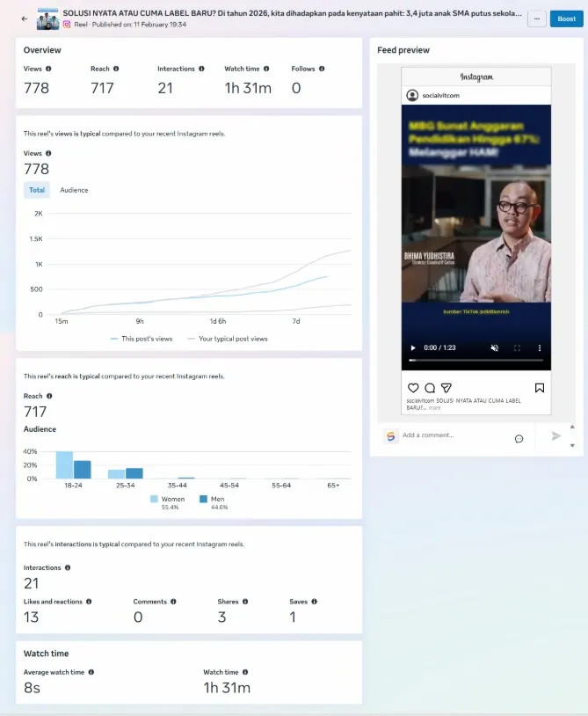The image size is (588, 716).
Task: Click the video progress bar
Action: [x=475, y=361]
